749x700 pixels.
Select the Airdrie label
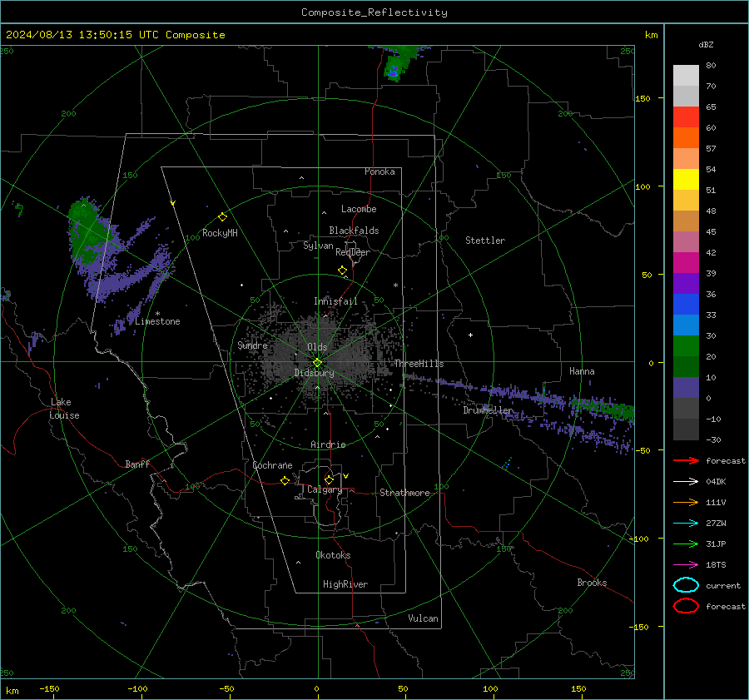(328, 444)
